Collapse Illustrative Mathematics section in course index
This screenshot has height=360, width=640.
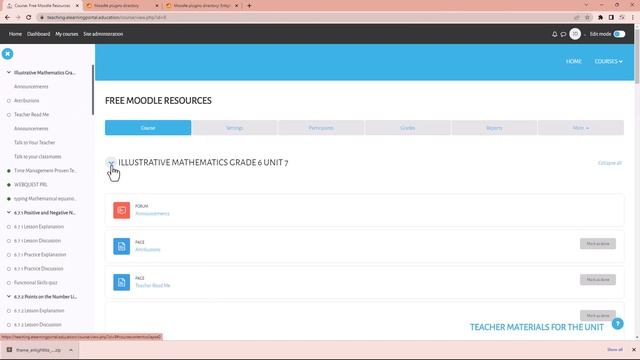9,72
